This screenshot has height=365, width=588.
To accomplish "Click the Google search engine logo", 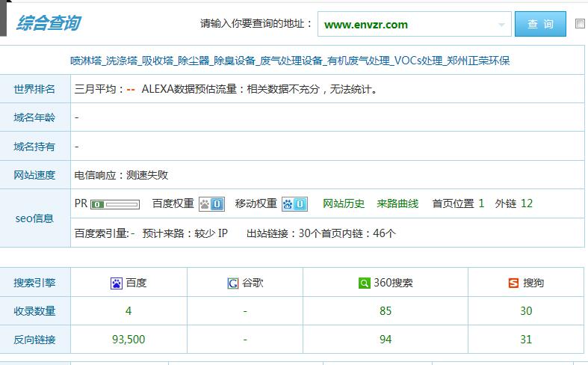I will 233,283.
